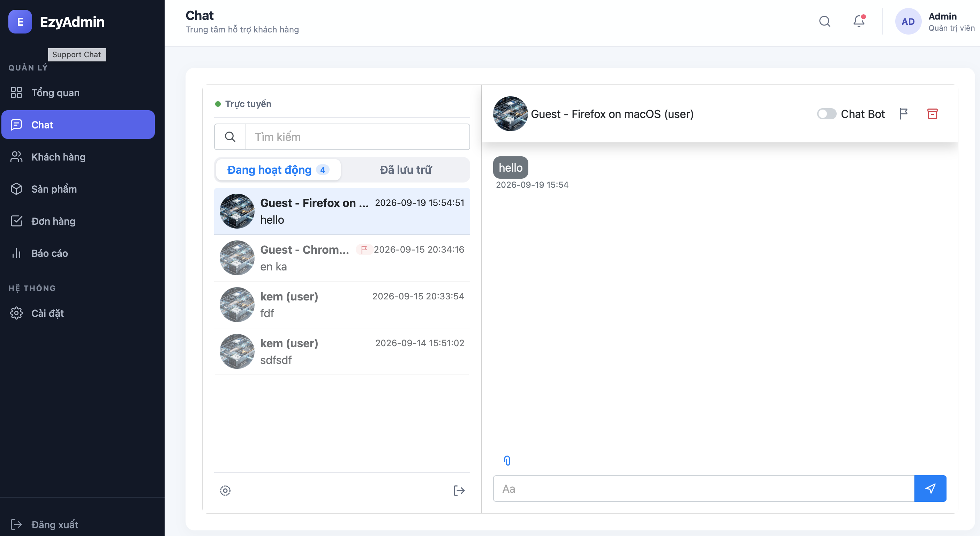Switch to Đã lưu trữ tab
Viewport: 980px width, 536px height.
pyautogui.click(x=406, y=170)
